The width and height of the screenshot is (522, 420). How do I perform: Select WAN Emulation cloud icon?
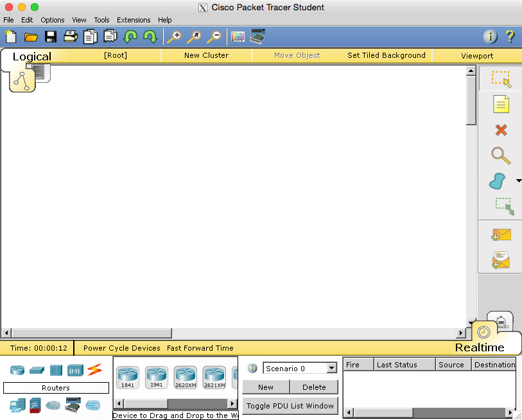pyautogui.click(x=53, y=405)
